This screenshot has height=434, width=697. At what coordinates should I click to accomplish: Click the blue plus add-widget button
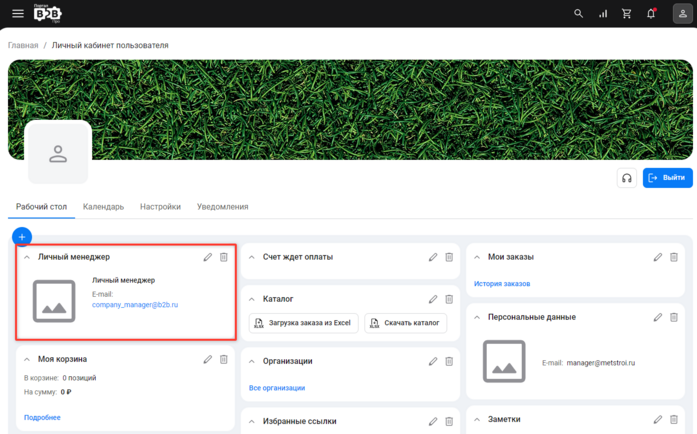click(x=22, y=237)
